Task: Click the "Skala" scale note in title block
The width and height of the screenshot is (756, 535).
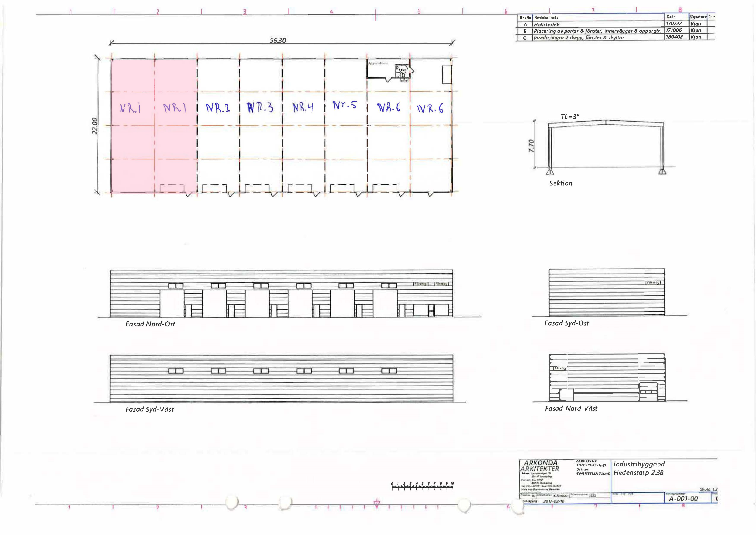Action: [x=709, y=490]
